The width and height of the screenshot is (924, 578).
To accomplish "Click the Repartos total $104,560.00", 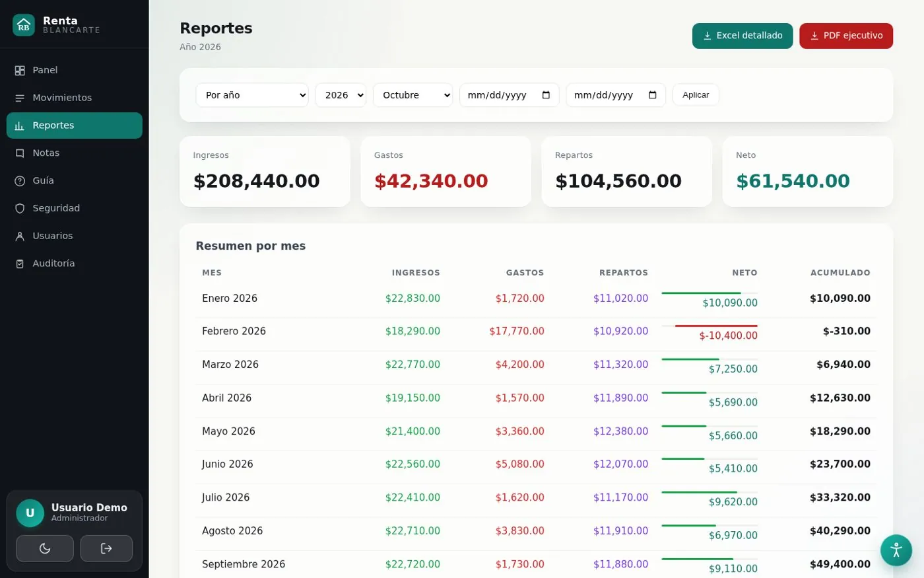I will 618,181.
